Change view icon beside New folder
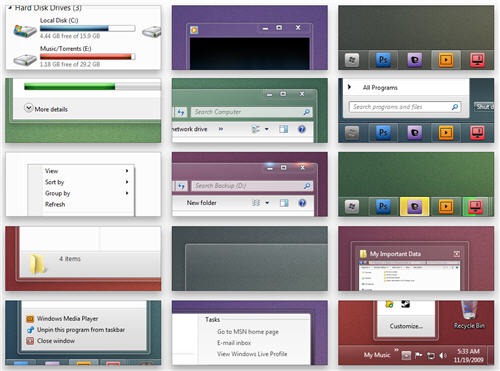This screenshot has height=371, width=500. [256, 203]
